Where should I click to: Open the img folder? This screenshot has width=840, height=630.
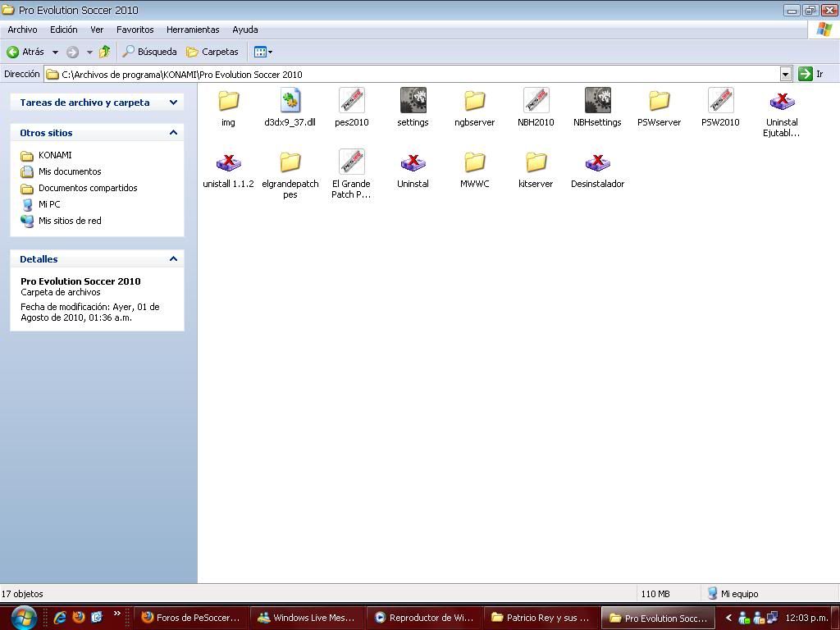tap(228, 101)
